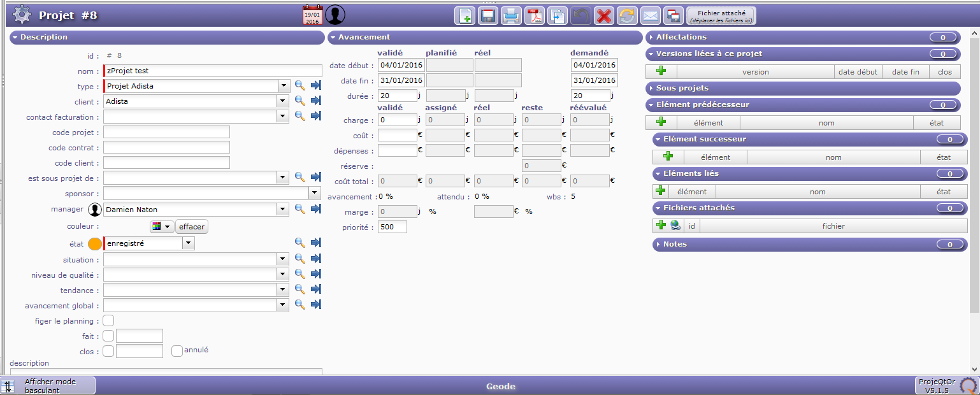Expand the contact facturation dropdown
This screenshot has width=980, height=395.
tap(284, 117)
